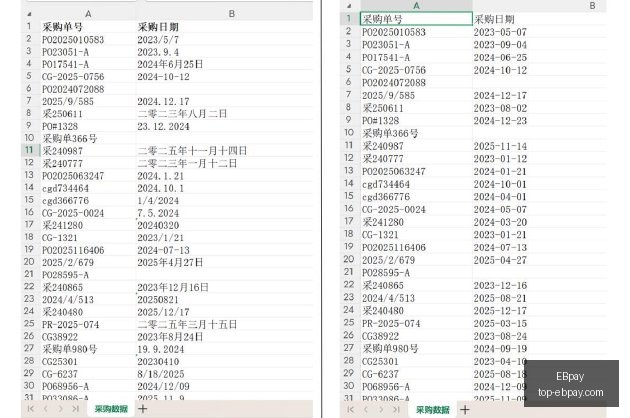Select left sheet cell 23.12.2024
The height and width of the screenshot is (418, 630).
coord(224,126)
